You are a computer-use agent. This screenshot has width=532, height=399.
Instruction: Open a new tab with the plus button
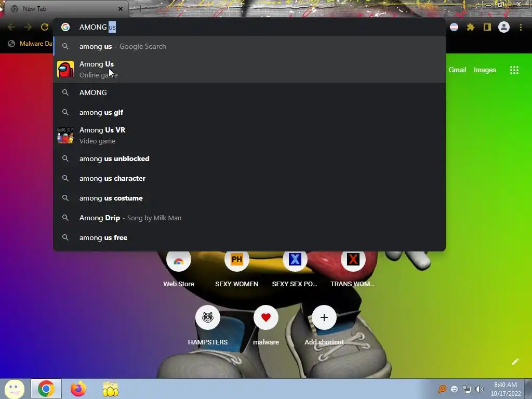(140, 9)
